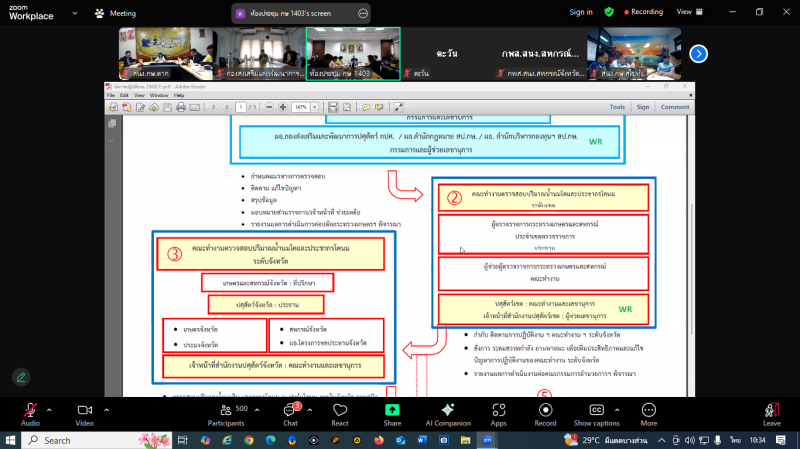Image resolution: width=800 pixels, height=449 pixels.
Task: Open shared screen options ellipsis
Action: [x=362, y=13]
